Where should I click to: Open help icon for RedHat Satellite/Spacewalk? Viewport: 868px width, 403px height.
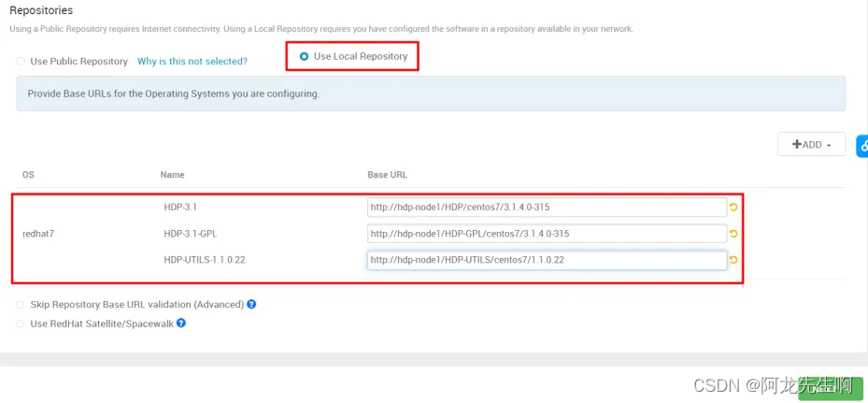click(180, 323)
